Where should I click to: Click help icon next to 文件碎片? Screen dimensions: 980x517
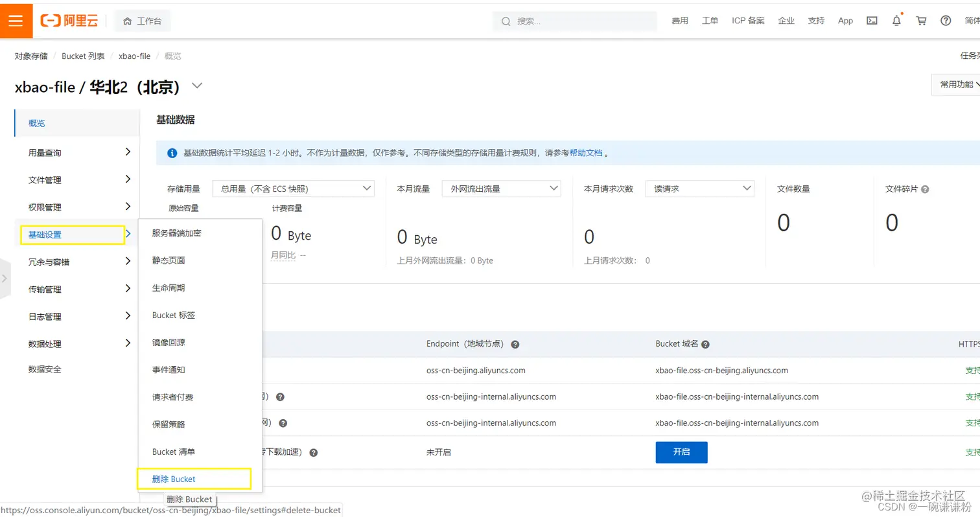pyautogui.click(x=925, y=189)
